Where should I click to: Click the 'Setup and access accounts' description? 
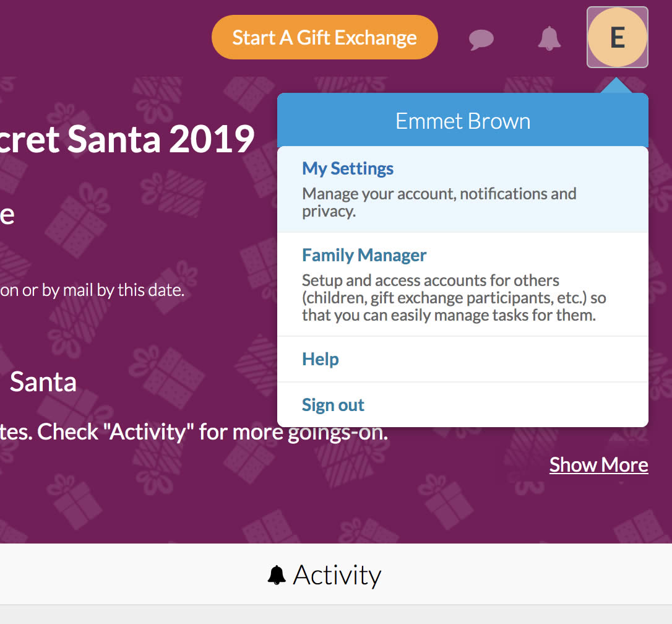point(454,298)
